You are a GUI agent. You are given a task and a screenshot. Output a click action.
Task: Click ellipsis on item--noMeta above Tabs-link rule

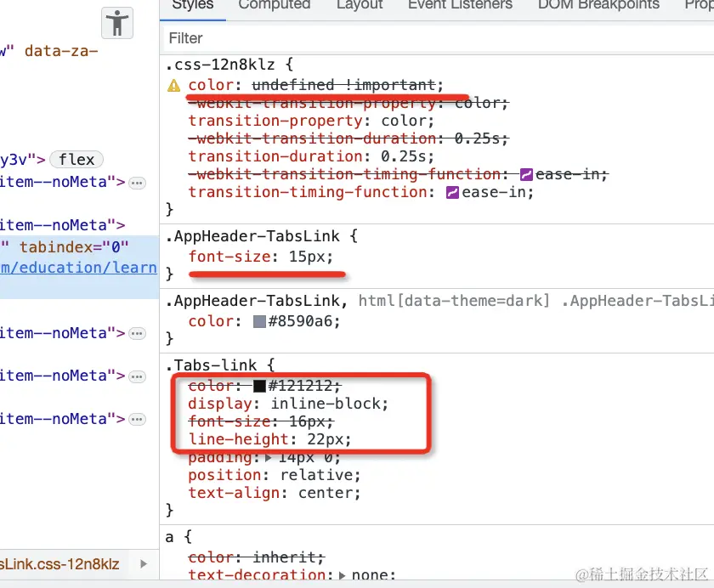pos(137,334)
